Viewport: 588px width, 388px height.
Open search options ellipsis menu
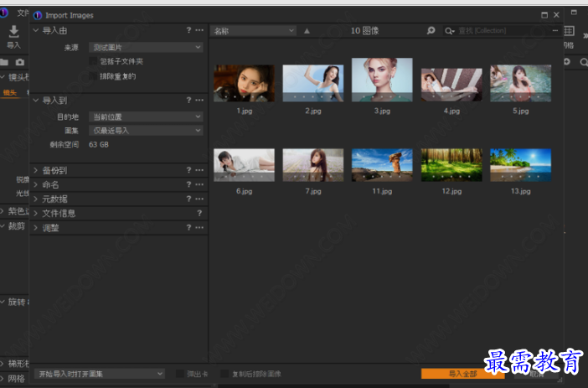(x=555, y=30)
